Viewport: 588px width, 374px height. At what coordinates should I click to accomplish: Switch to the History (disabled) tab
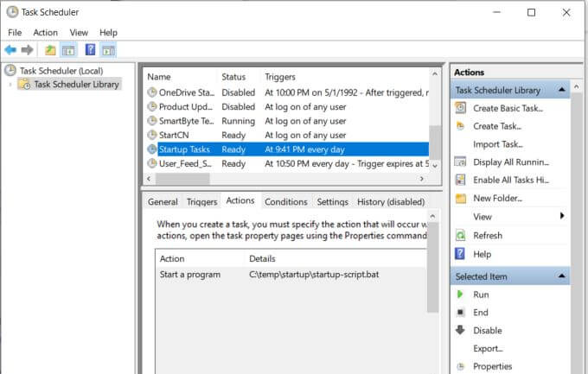coord(391,202)
